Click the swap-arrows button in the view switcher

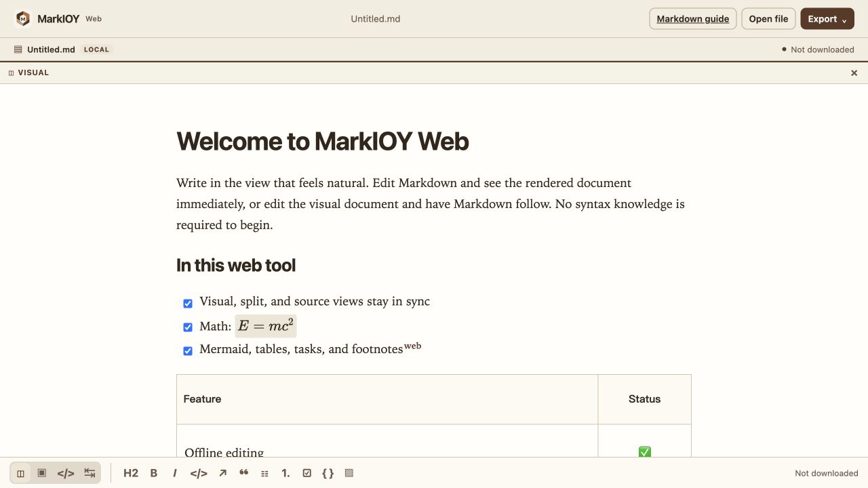coord(90,473)
